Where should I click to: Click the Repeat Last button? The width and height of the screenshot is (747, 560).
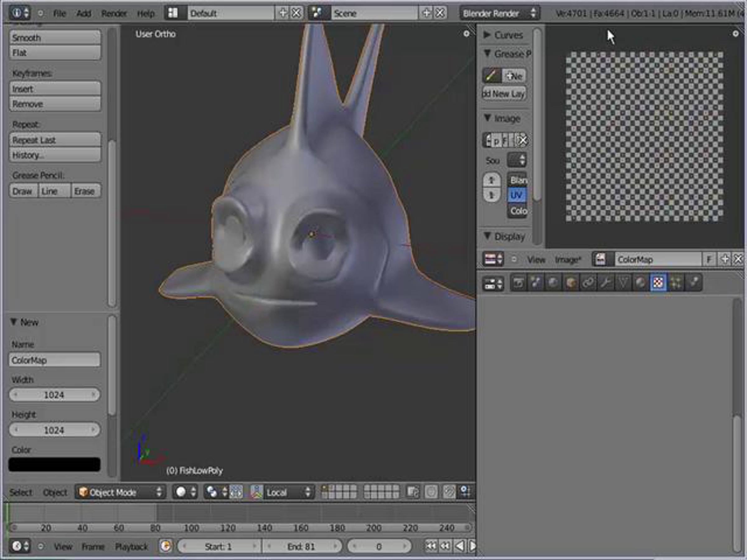[x=55, y=140]
